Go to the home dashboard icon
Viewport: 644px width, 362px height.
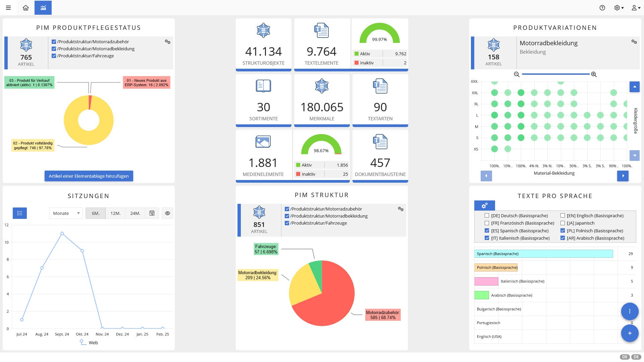pyautogui.click(x=25, y=8)
